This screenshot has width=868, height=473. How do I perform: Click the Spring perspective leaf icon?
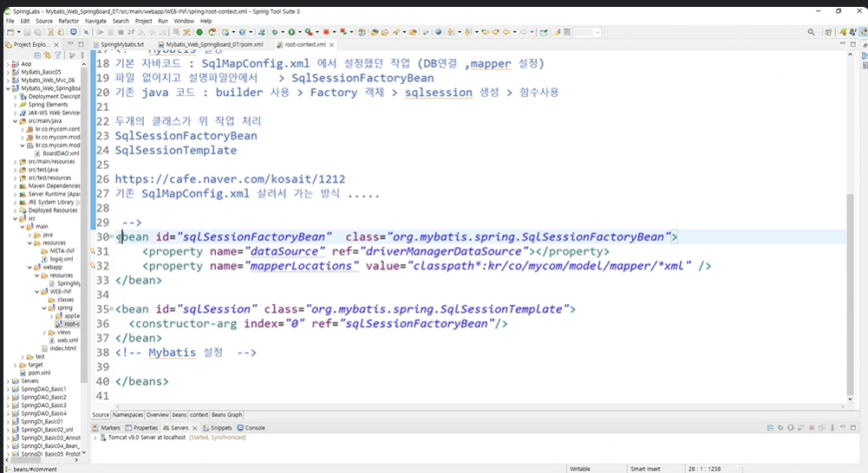(x=843, y=32)
